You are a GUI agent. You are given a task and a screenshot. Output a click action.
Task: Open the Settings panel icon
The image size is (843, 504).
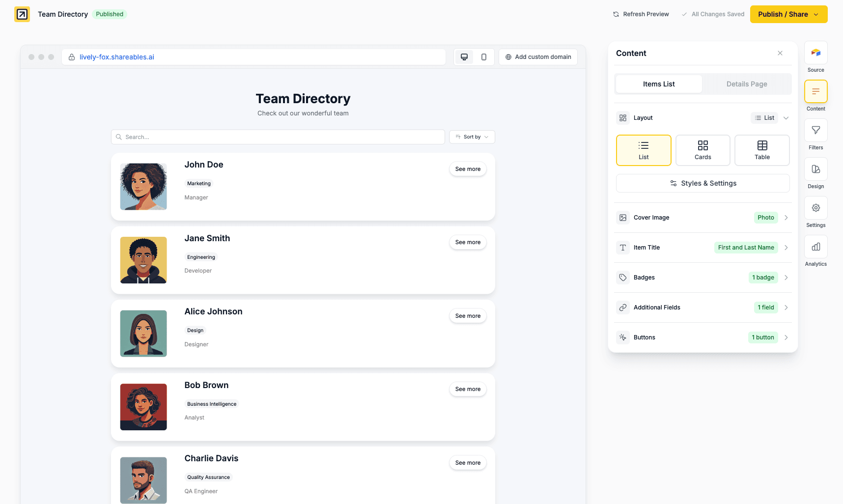pos(815,207)
